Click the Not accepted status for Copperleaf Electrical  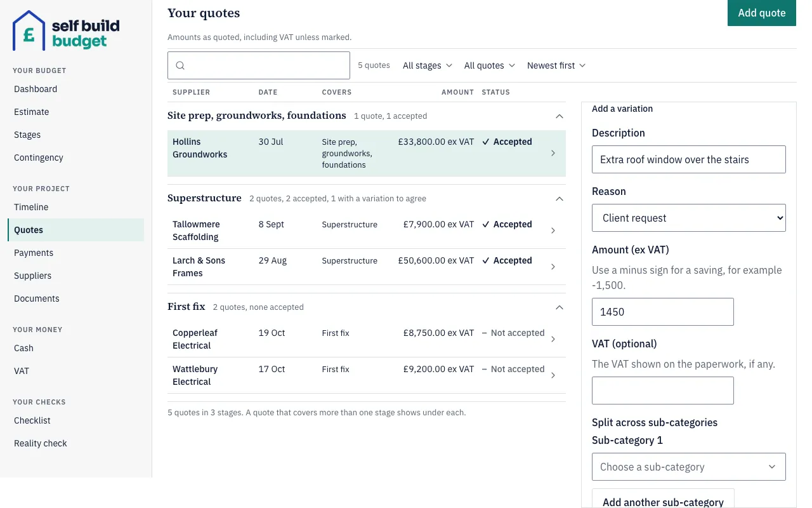(x=513, y=333)
